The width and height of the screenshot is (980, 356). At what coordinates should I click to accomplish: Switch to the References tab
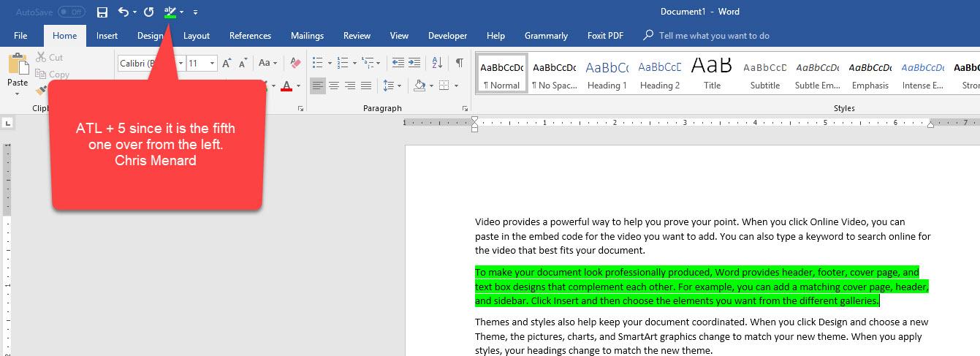250,35
